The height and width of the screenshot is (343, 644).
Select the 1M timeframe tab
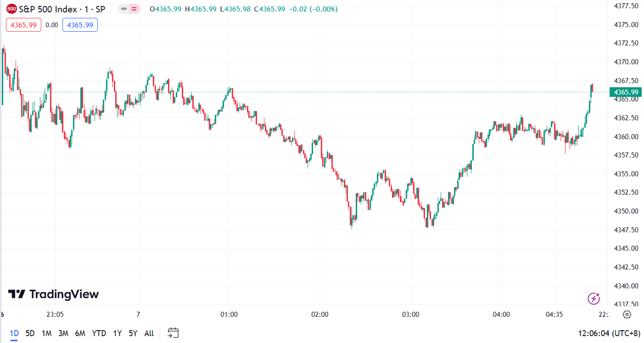[46, 333]
